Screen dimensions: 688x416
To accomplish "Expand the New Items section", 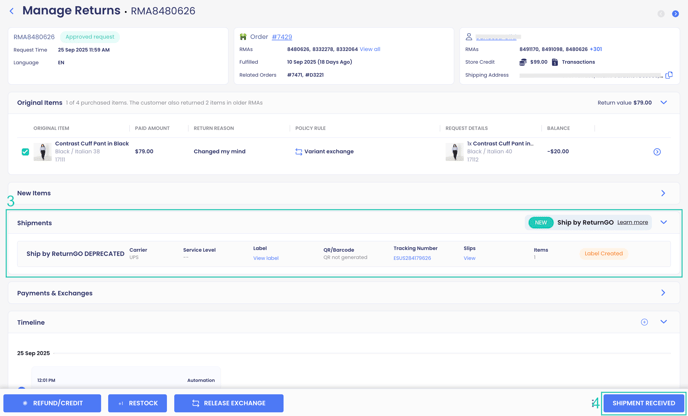I will pos(663,193).
